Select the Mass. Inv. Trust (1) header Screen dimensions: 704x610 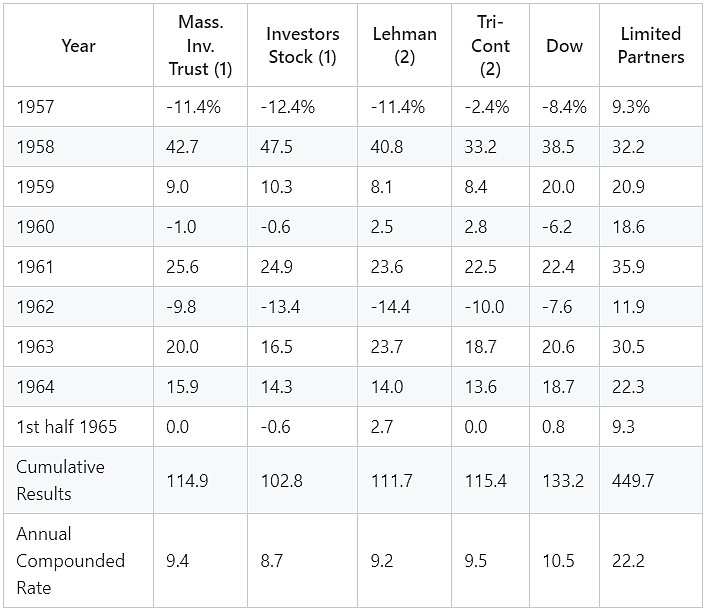200,46
